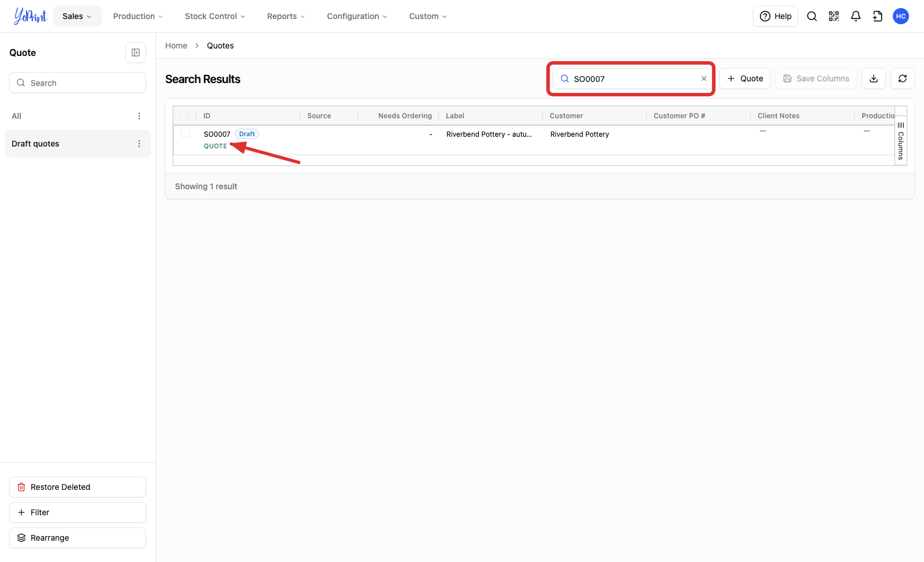Clear the SO0007 search text
The image size is (924, 562).
[x=704, y=78]
